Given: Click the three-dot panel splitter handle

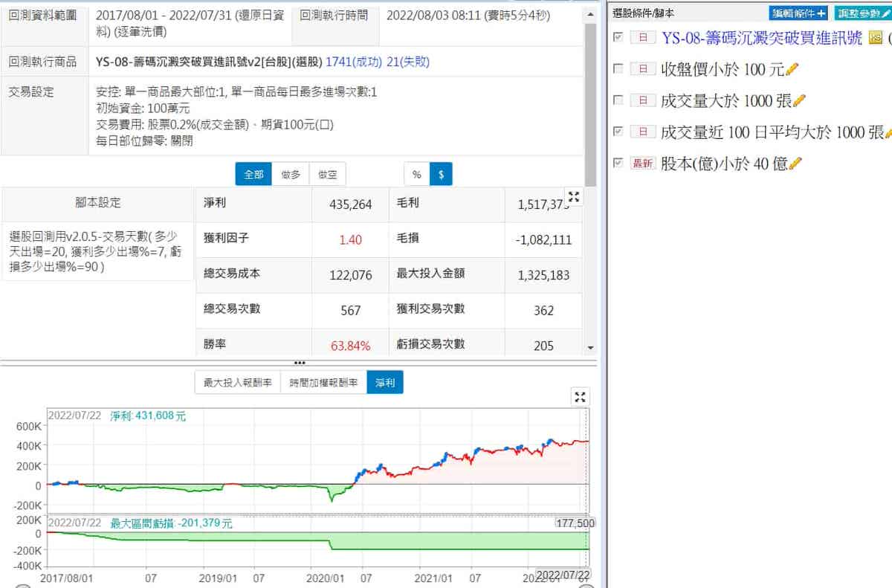Looking at the screenshot, I should point(300,363).
